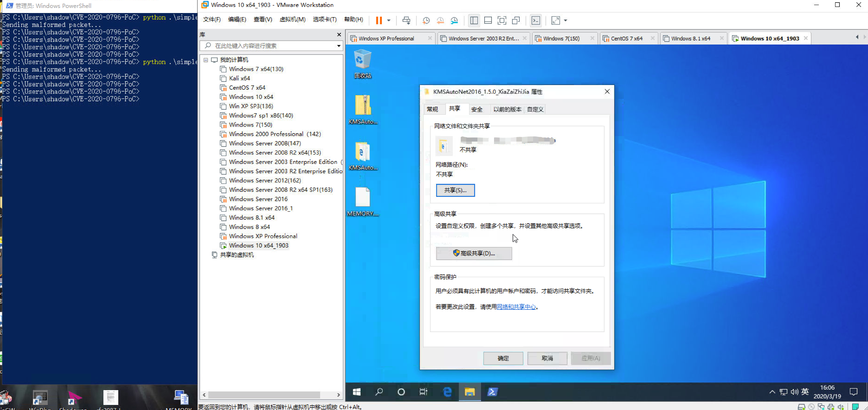Screen dimensions: 868x410
Task: Click the 共享(S)... button
Action: (455, 190)
